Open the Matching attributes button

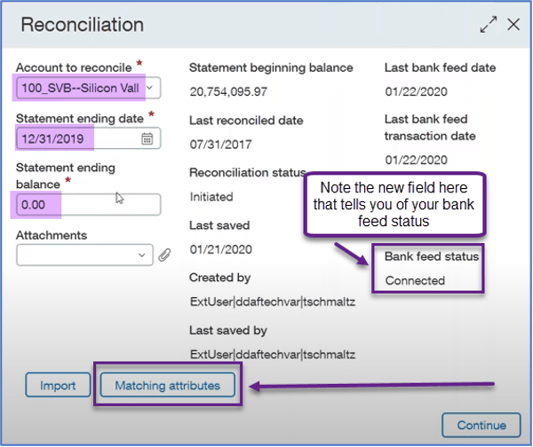pos(167,385)
